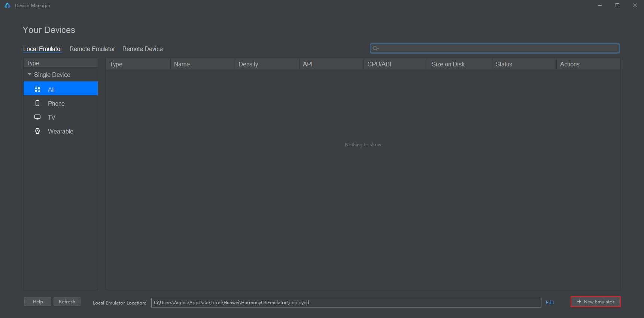
Task: Focus the device search field
Action: 495,48
